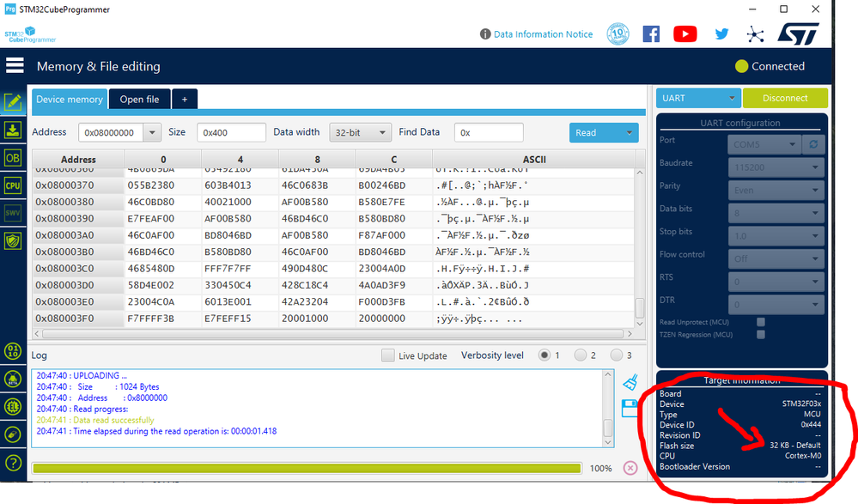The width and height of the screenshot is (858, 504).
Task: Click the Address column header
Action: (x=78, y=159)
